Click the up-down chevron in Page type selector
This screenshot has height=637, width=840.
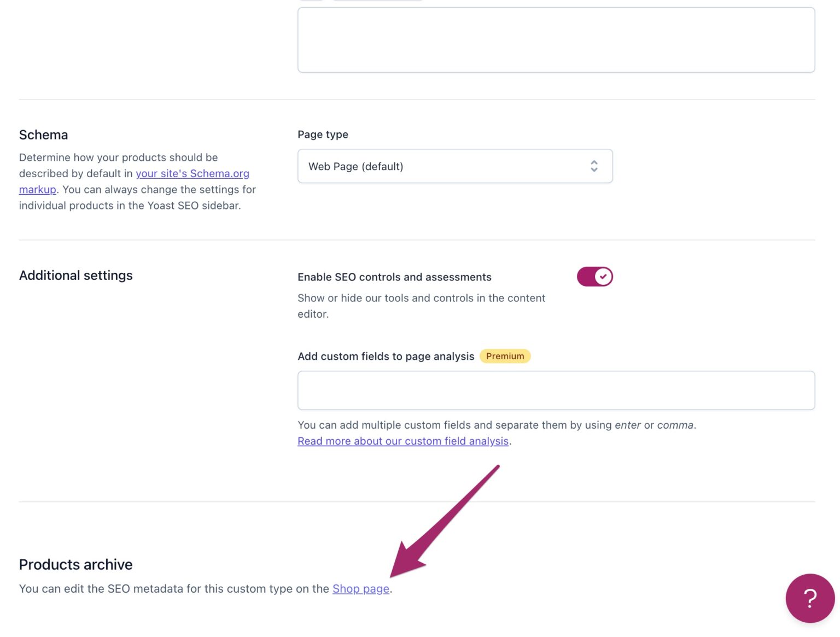594,166
